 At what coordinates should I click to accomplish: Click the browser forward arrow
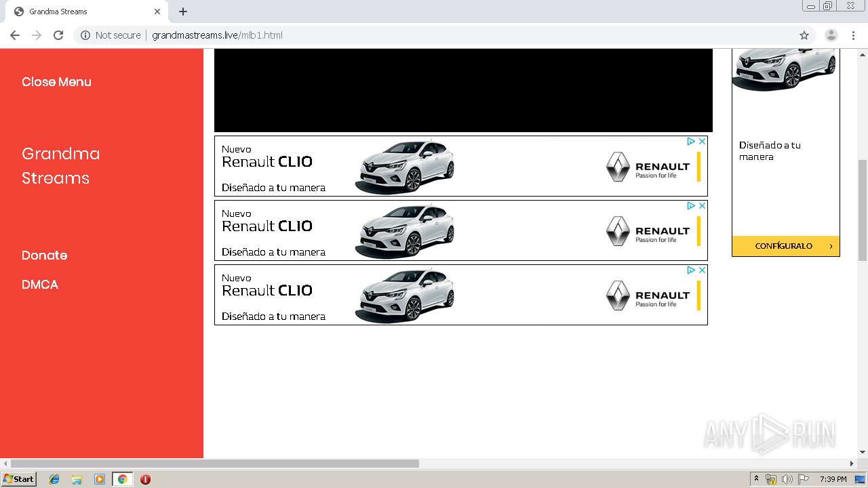37,35
